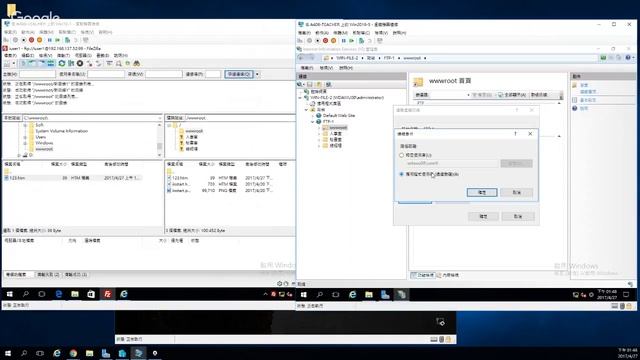Select the 特定使用者 radio option
This screenshot has width=640, height=360.
401,155
